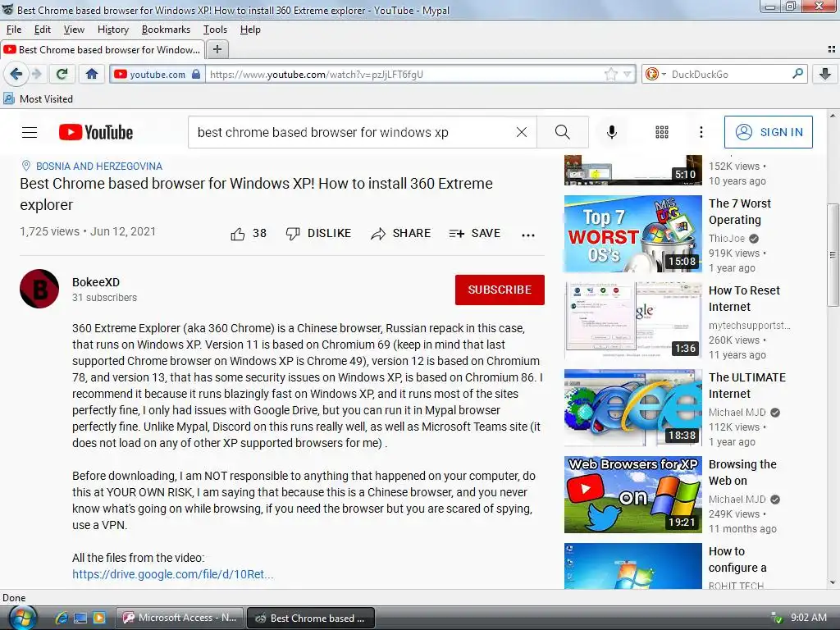Screen dimensions: 840x630
Task: Click the system tray network icon
Action: tap(777, 618)
